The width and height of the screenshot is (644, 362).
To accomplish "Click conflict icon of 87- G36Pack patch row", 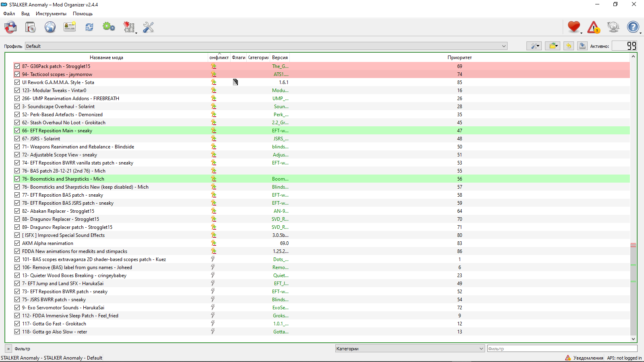I will click(214, 66).
